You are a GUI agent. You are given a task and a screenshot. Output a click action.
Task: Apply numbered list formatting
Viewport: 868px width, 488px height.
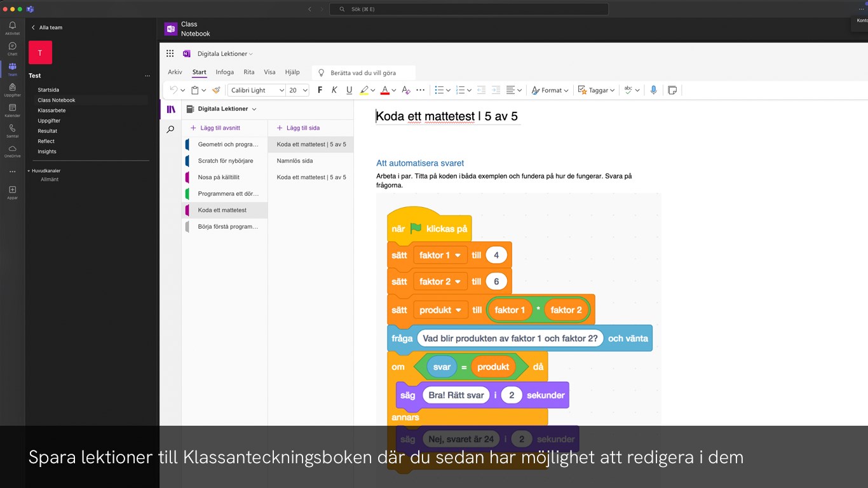point(461,90)
